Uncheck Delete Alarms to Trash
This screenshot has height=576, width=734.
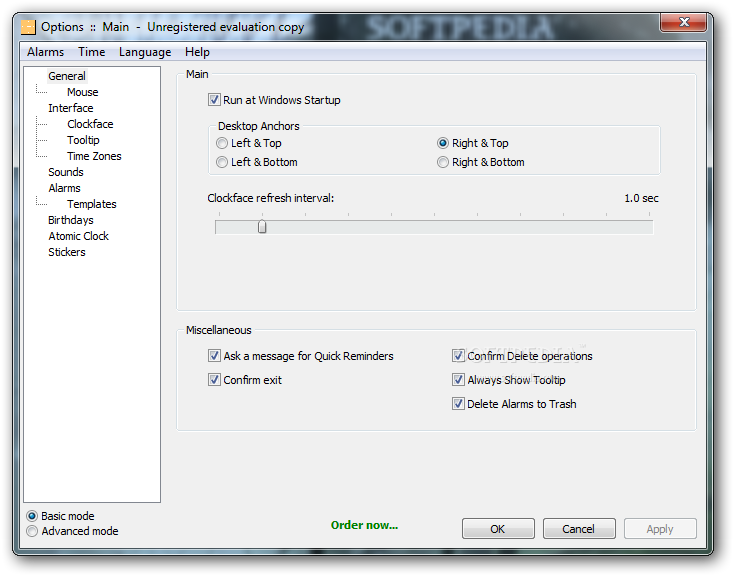(x=458, y=404)
